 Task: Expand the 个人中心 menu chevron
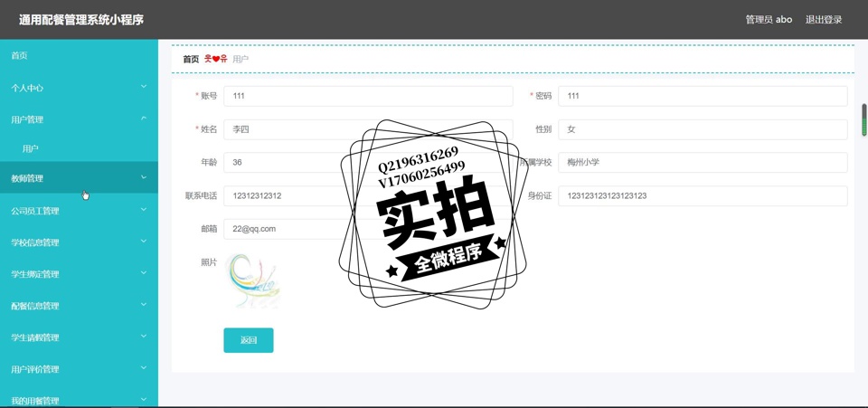(144, 87)
